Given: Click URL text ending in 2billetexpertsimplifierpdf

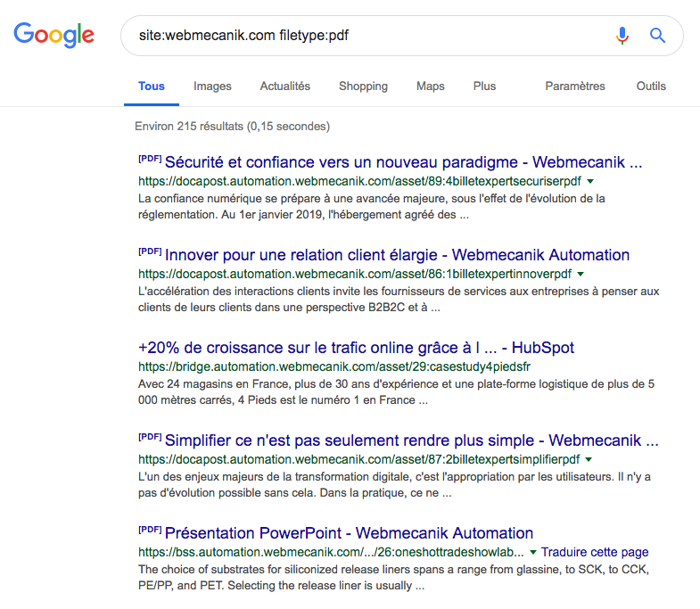Looking at the screenshot, I should (x=359, y=459).
